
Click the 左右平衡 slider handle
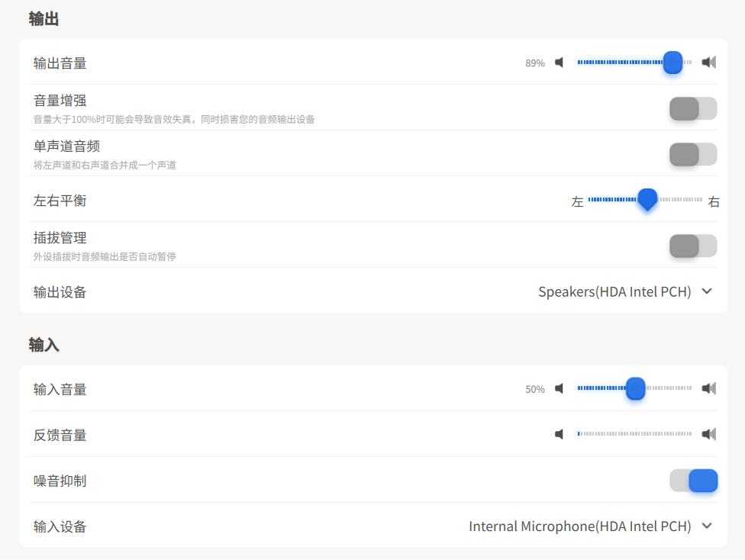[647, 199]
